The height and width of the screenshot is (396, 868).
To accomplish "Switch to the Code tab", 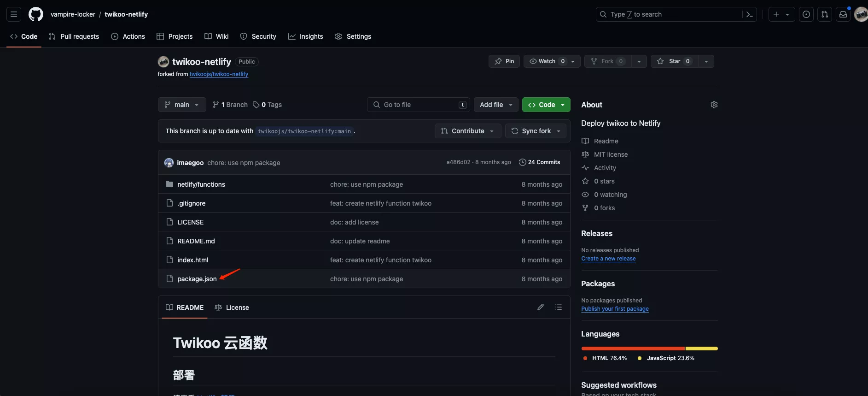I will point(24,36).
